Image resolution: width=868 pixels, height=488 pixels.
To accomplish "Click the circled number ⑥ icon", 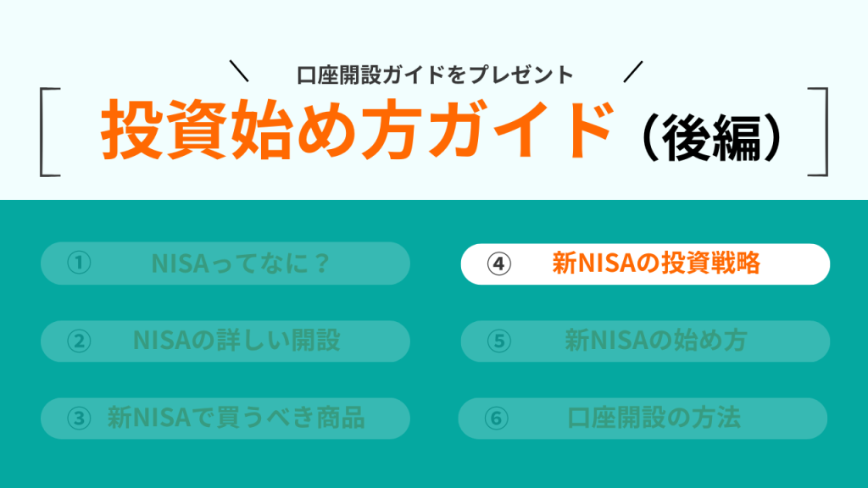I will pos(498,419).
